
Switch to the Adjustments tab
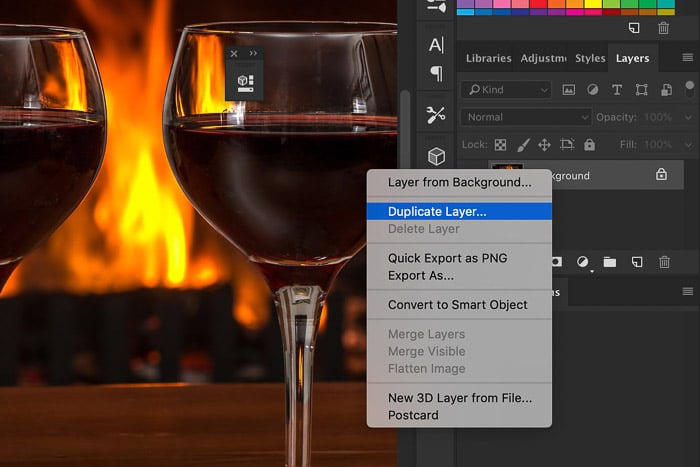543,58
